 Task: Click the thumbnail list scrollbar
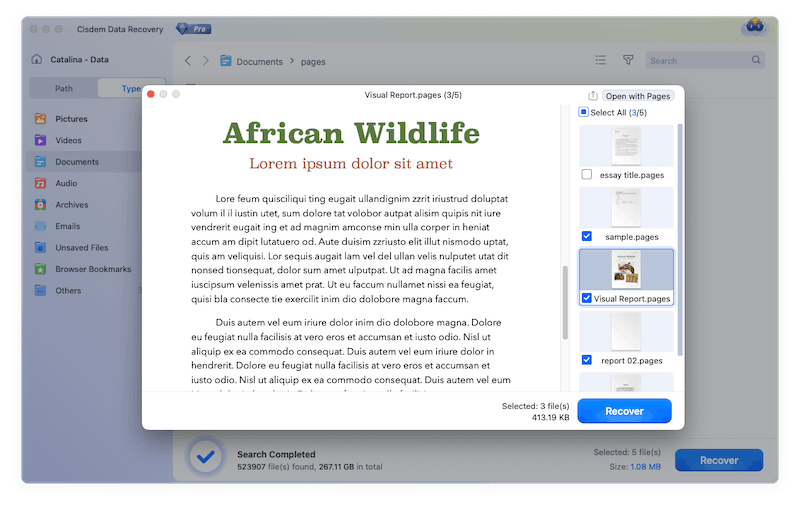point(680,240)
